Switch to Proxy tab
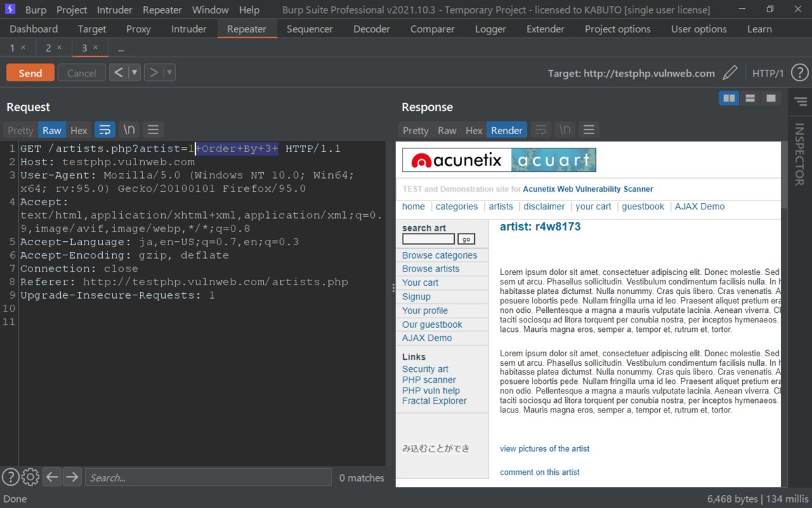The image size is (812, 508). tap(139, 29)
